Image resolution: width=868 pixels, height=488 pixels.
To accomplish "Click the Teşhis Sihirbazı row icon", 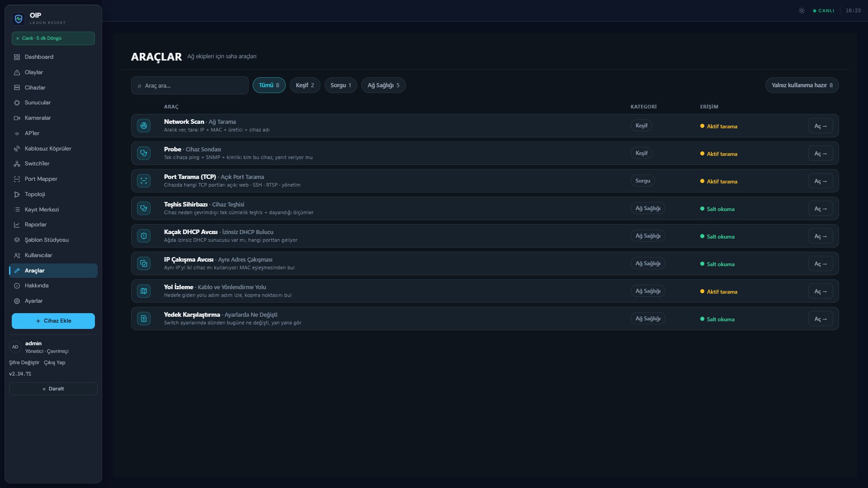I will 144,208.
